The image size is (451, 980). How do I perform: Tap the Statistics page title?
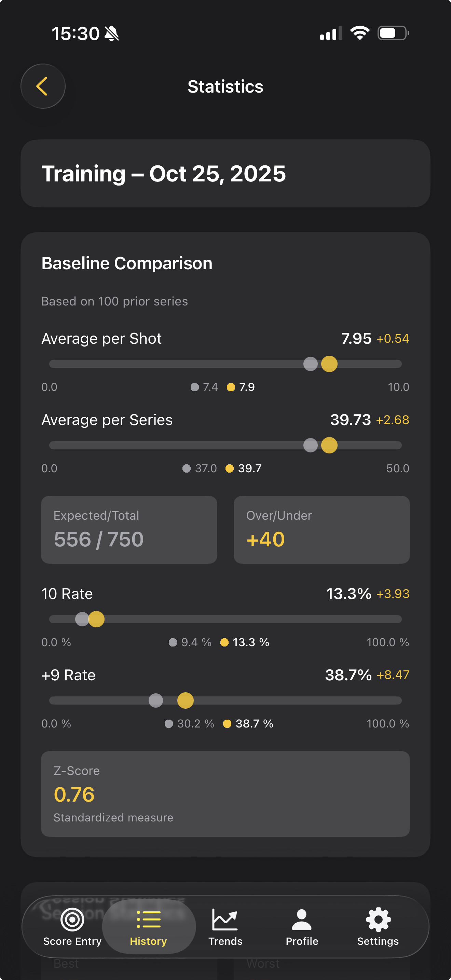(225, 87)
